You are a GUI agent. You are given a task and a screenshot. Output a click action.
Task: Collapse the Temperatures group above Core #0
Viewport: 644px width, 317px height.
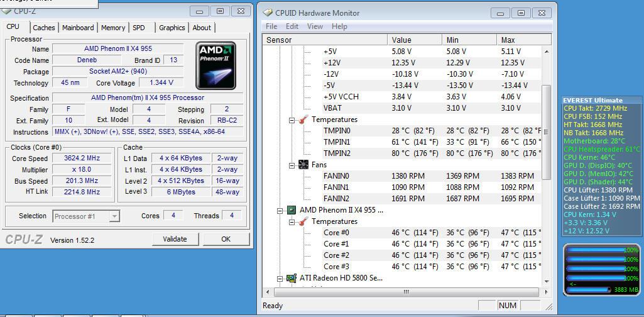292,222
